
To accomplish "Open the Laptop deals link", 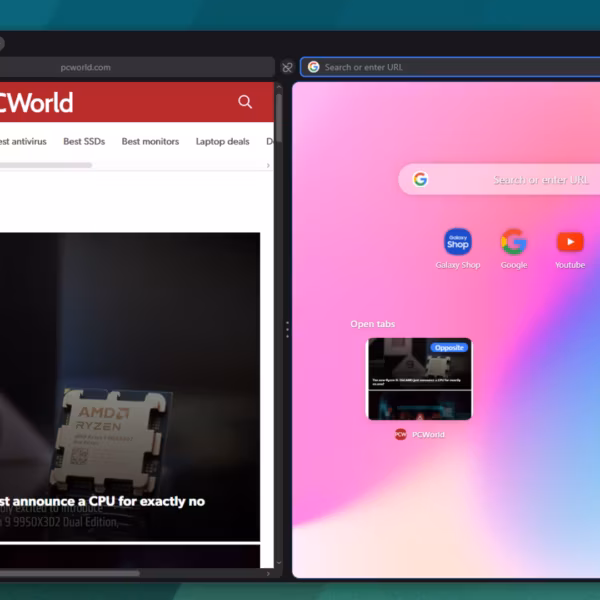I will coord(222,142).
